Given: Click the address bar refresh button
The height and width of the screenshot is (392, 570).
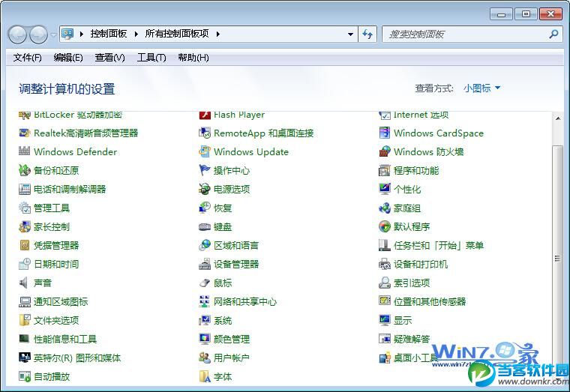Looking at the screenshot, I should [367, 34].
